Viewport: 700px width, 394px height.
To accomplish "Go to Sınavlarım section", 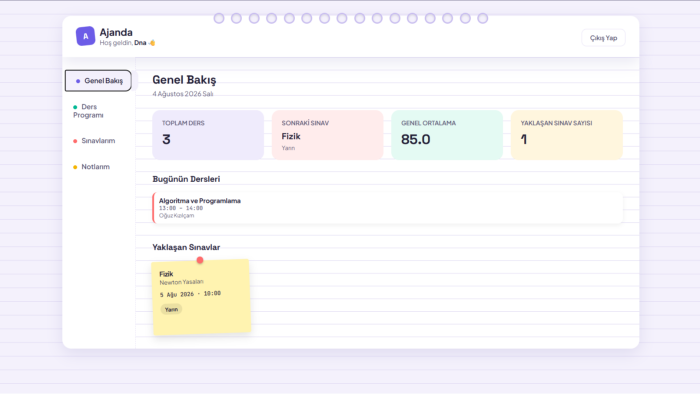I will point(94,141).
